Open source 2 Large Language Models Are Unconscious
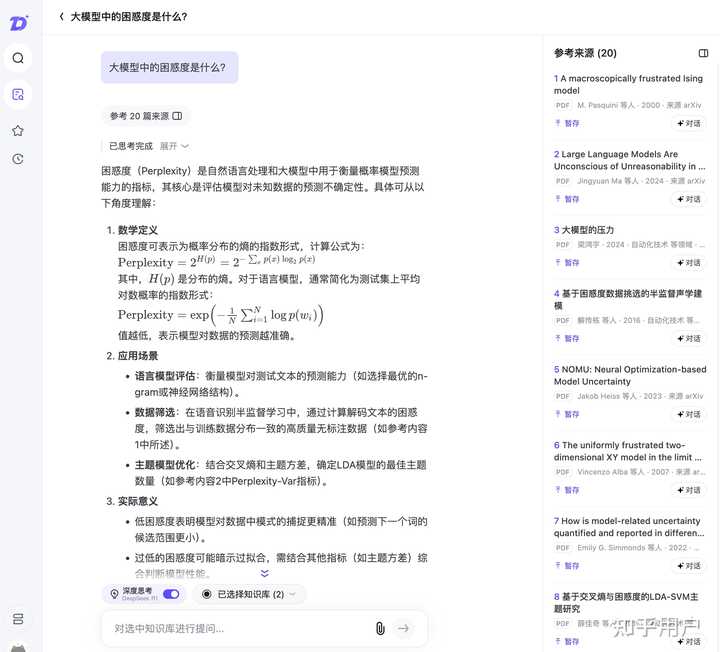The height and width of the screenshot is (652, 720). click(629, 160)
